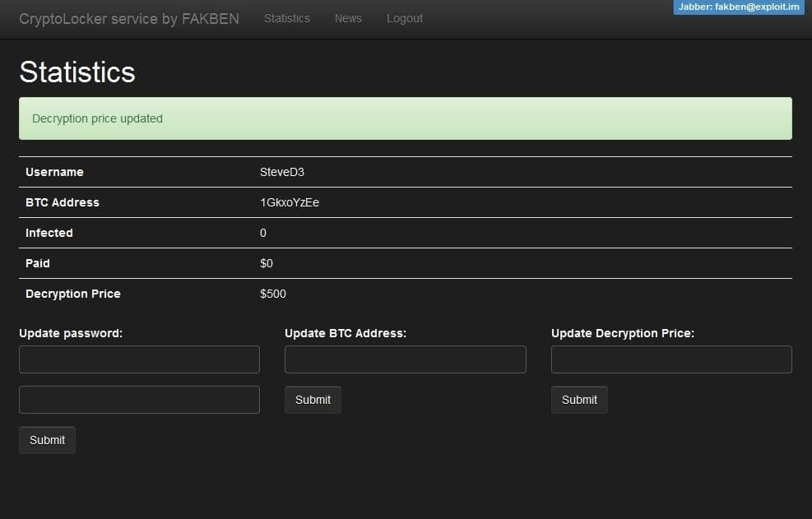Click the 'Update password:' label
The width and height of the screenshot is (812, 519).
(71, 334)
